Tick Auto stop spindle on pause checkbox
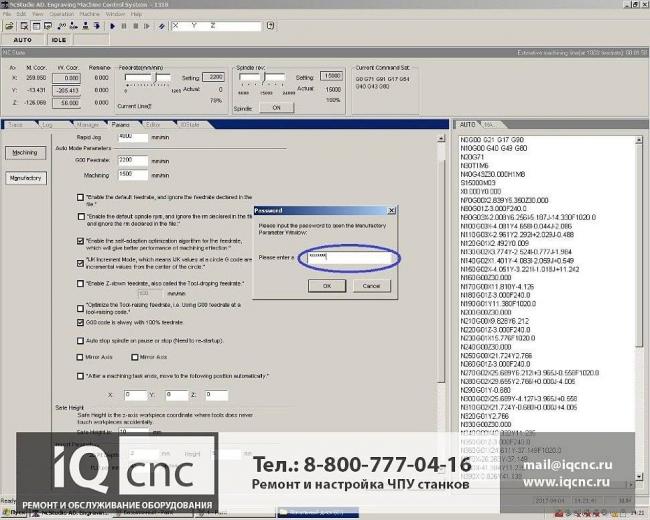This screenshot has width=650, height=520. tap(81, 340)
